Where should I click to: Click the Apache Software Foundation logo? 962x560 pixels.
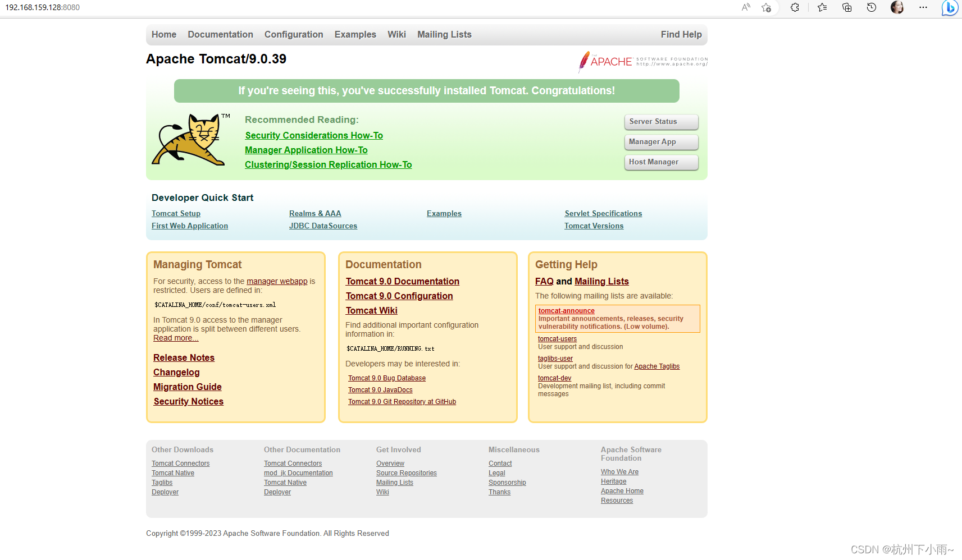(643, 62)
